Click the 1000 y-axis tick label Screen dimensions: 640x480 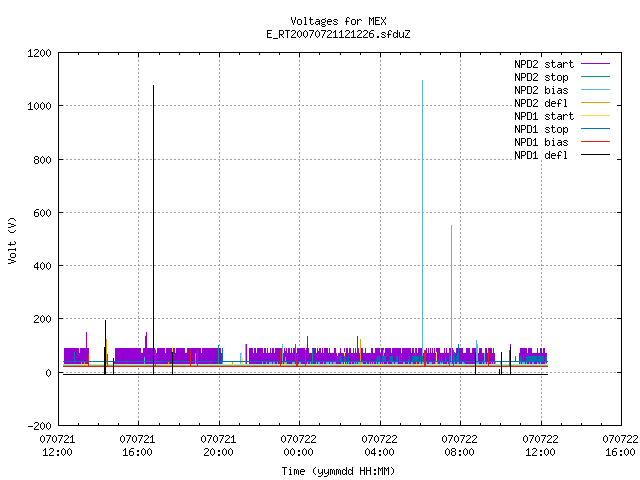click(x=39, y=107)
